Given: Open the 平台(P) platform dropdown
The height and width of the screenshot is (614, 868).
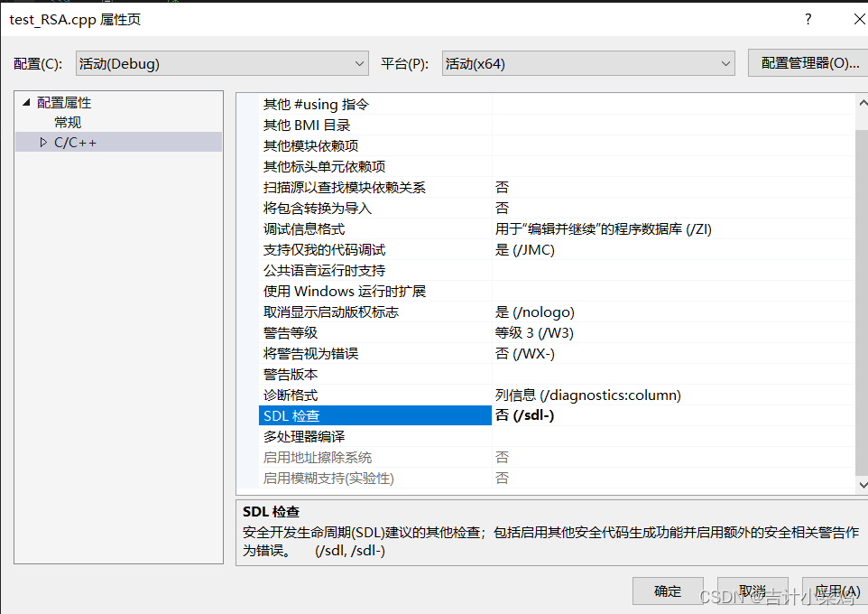Looking at the screenshot, I should pyautogui.click(x=726, y=63).
